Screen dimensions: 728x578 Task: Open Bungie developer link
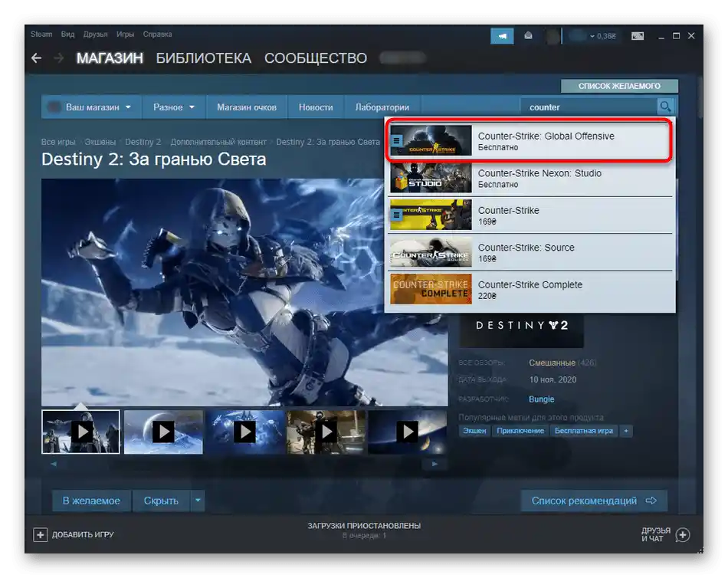pyautogui.click(x=541, y=399)
